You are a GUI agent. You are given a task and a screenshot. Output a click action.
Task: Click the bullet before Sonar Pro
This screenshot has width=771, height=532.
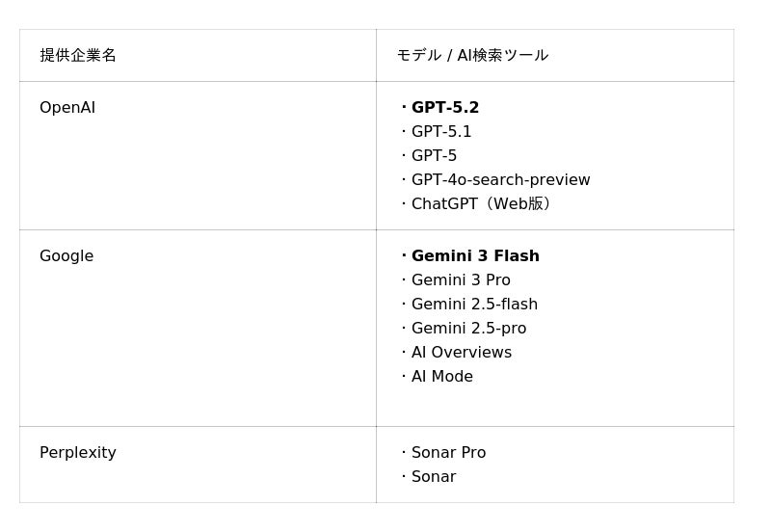[x=404, y=453]
